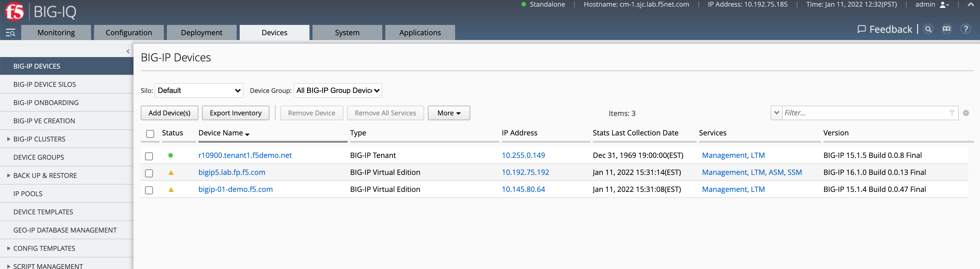Switch to the Configuration tab
The width and height of the screenshot is (980, 269).
pyautogui.click(x=129, y=33)
